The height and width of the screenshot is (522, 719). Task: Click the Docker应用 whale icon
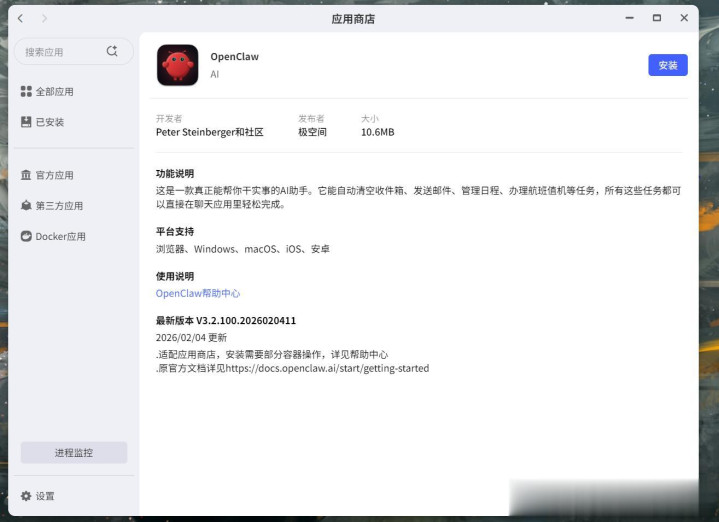(26, 236)
